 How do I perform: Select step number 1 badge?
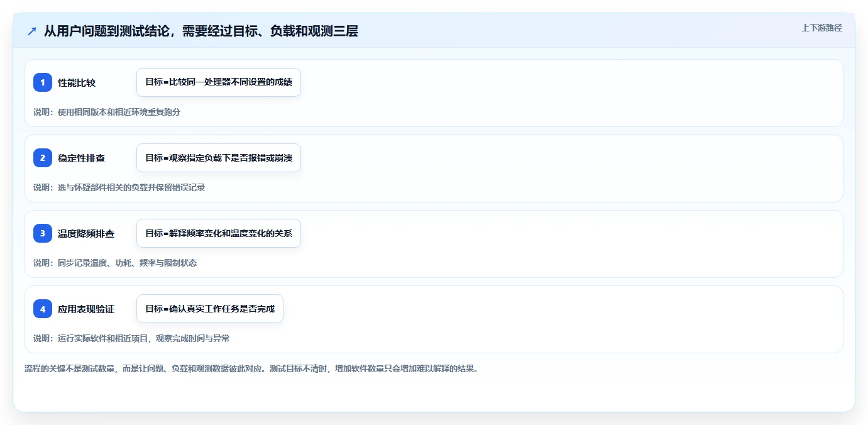43,82
